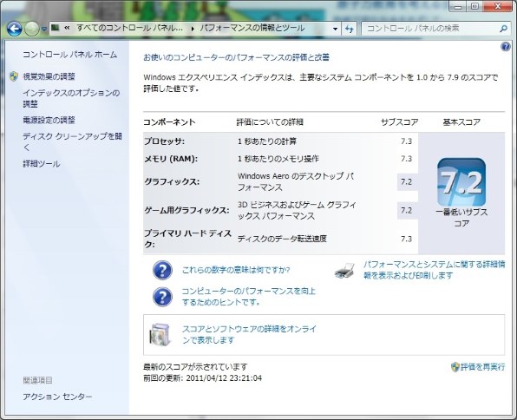Click the control panel icon in address bar
517x420 pixels.
coord(56,28)
